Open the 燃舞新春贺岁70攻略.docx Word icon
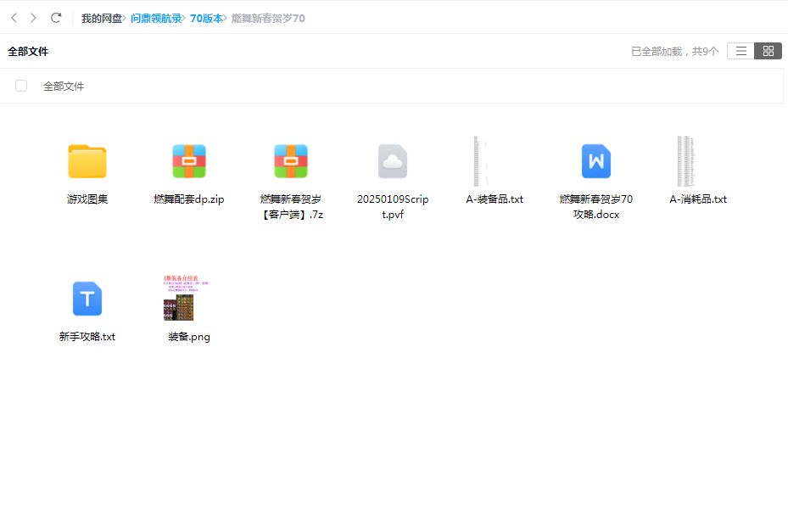Screen dimensions: 788x532 click(x=596, y=161)
